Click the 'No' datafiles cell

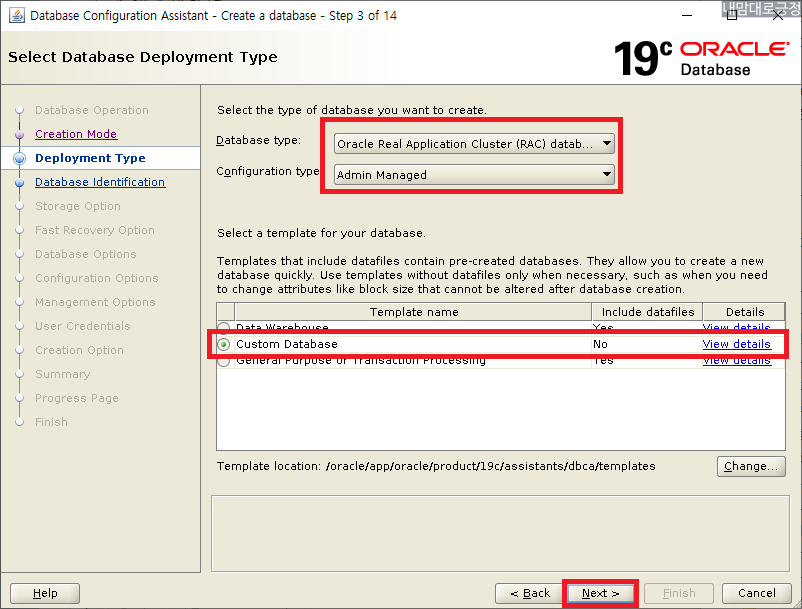coord(600,344)
